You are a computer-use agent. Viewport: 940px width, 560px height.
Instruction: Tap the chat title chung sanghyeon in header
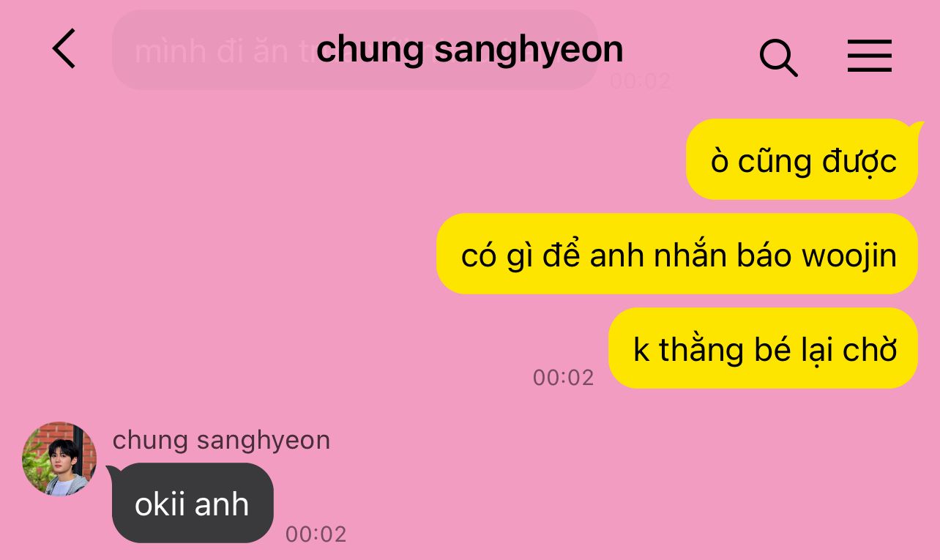tap(469, 49)
